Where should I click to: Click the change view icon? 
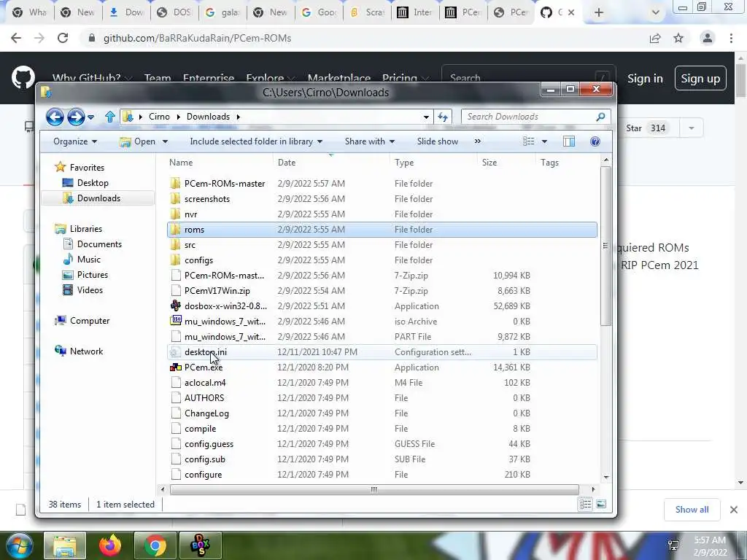click(x=528, y=141)
